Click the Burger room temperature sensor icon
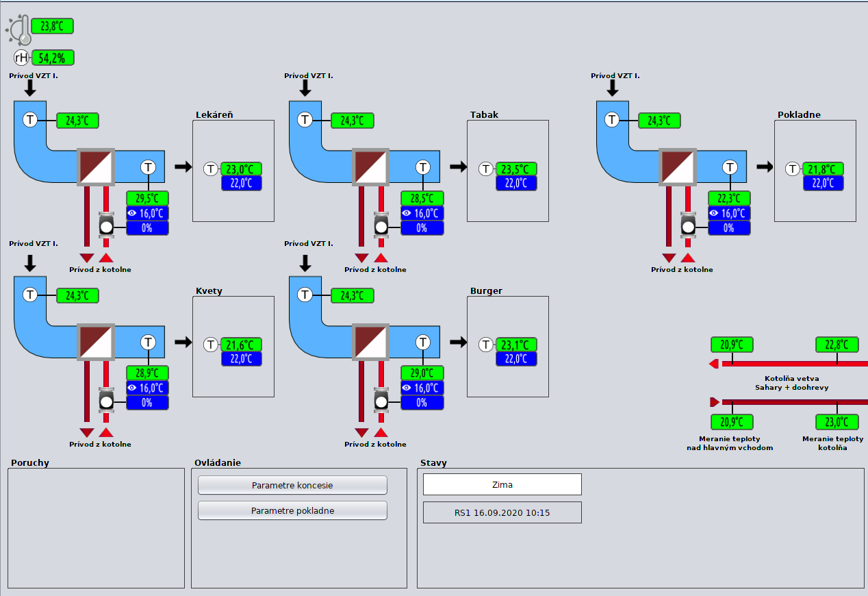 click(x=486, y=345)
